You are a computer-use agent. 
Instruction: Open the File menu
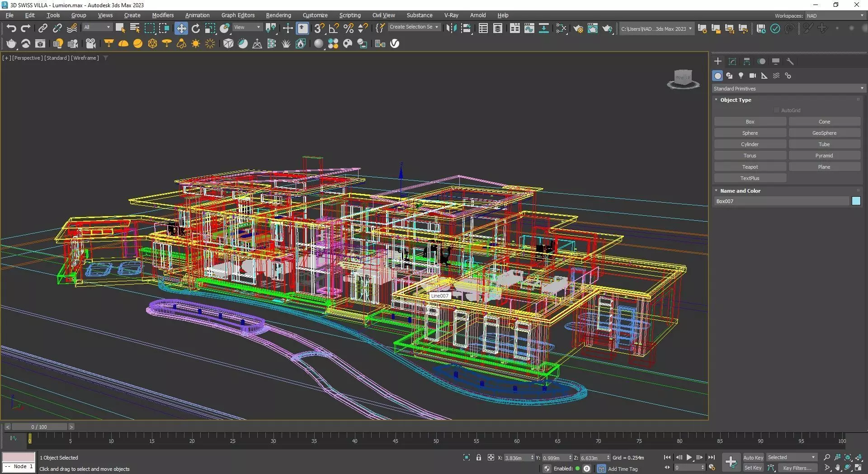coord(9,15)
